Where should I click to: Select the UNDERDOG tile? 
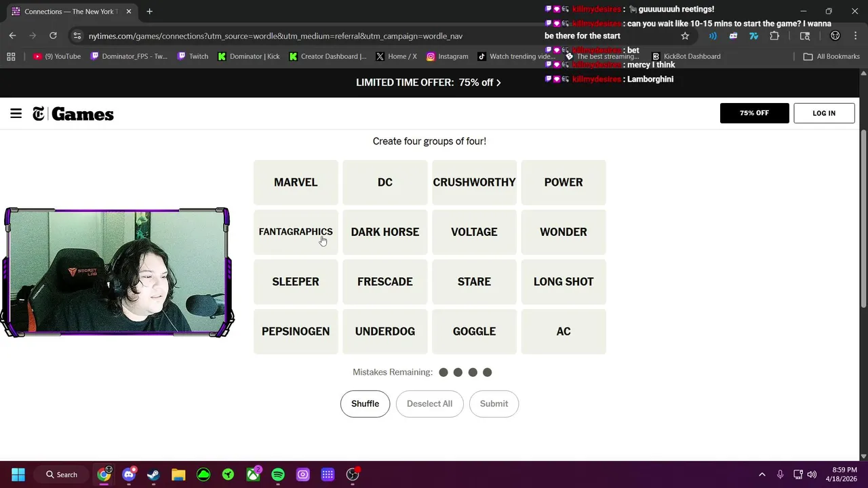point(385,331)
